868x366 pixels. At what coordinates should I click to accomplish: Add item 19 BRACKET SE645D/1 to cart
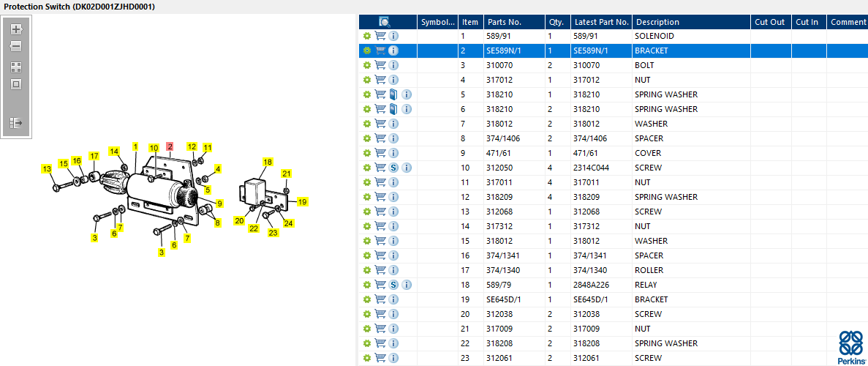point(380,299)
